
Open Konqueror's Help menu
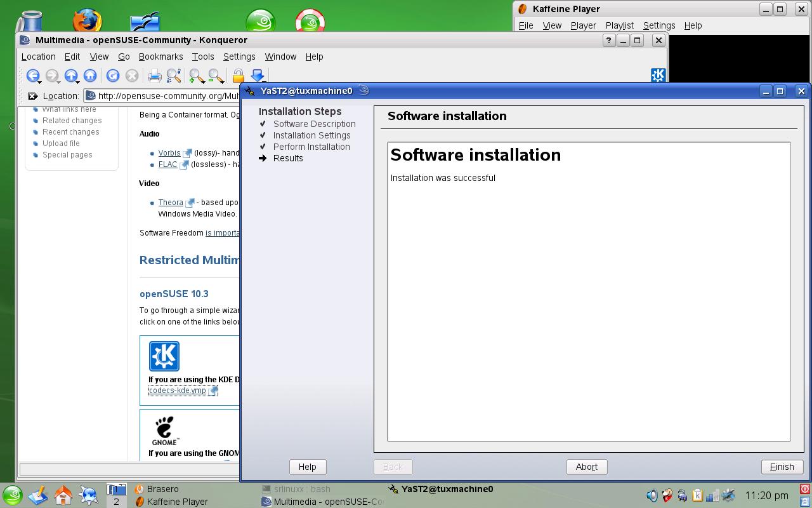315,57
